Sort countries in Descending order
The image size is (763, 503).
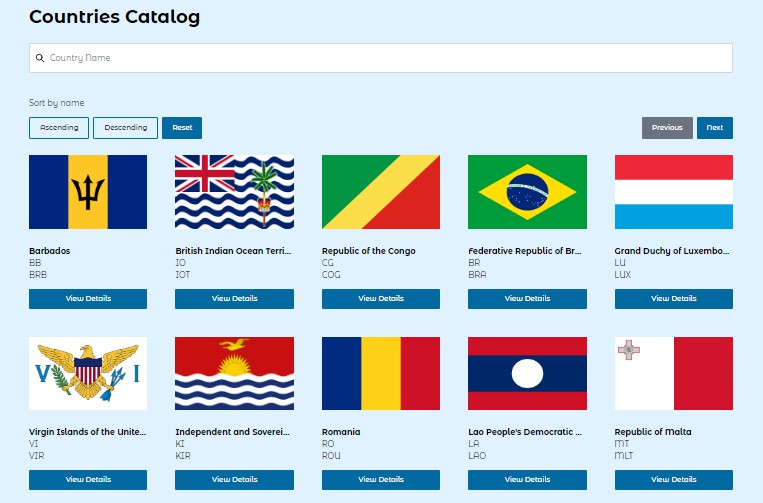[x=125, y=128]
